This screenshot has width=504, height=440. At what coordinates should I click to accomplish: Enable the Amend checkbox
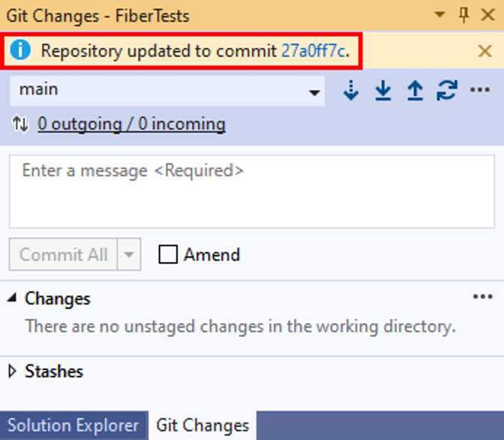pos(169,255)
